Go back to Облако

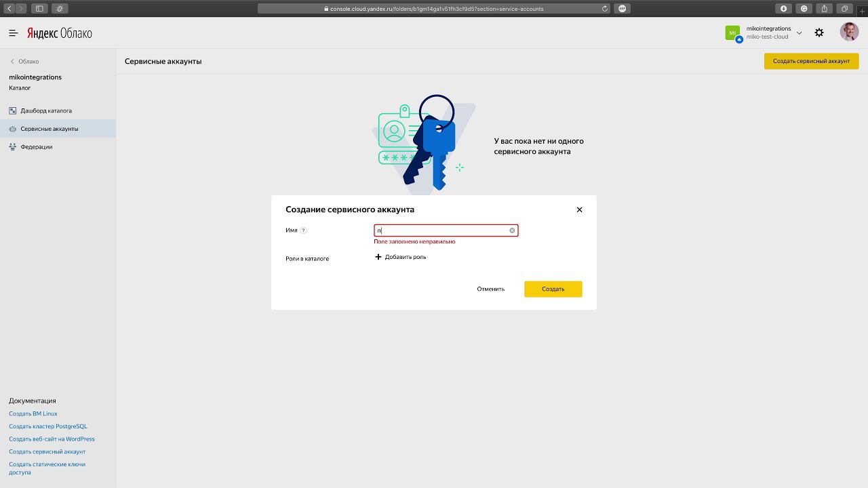point(24,62)
